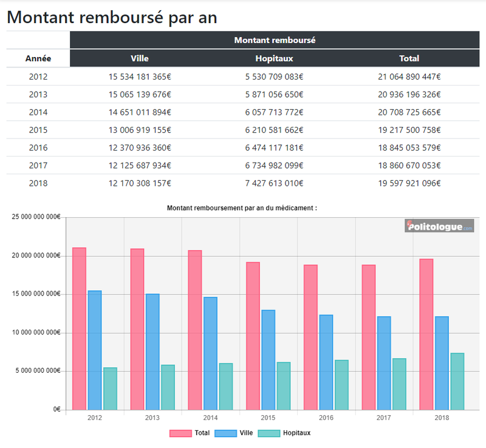
Task: Click the Montant remboursé header banner
Action: (276, 40)
